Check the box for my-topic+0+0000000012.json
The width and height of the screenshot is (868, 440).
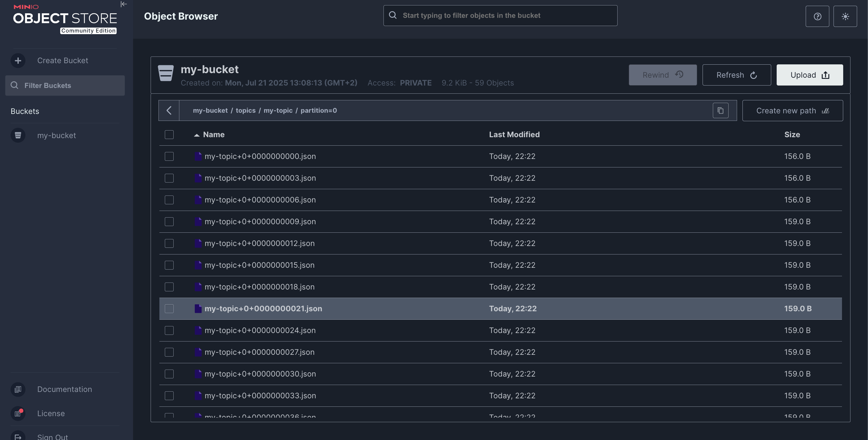[169, 243]
